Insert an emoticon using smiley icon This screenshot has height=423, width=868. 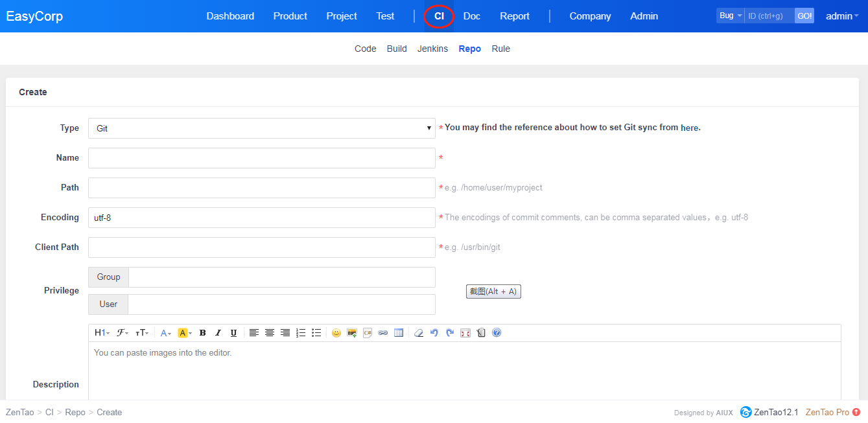(x=336, y=333)
